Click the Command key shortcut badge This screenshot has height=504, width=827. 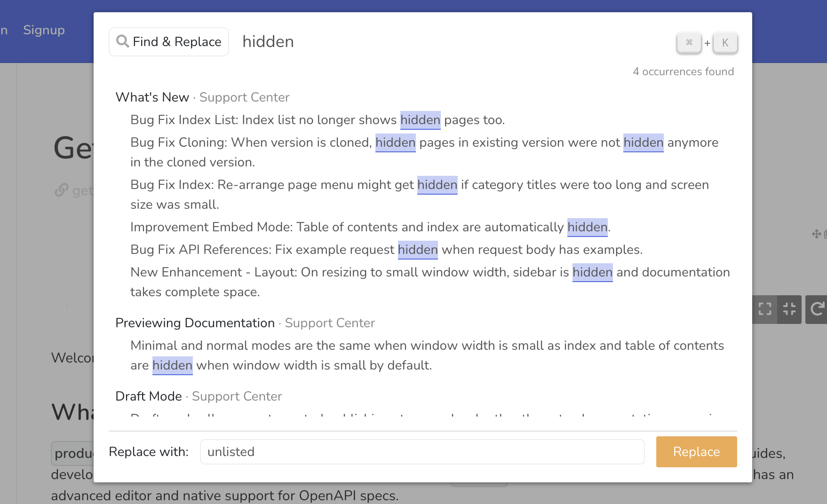[689, 43]
